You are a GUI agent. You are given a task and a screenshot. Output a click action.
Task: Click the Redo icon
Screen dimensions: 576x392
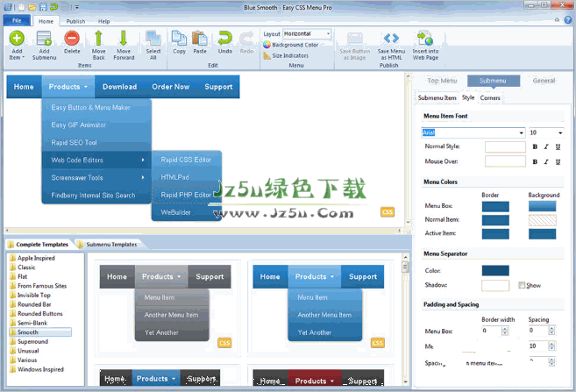coord(246,39)
